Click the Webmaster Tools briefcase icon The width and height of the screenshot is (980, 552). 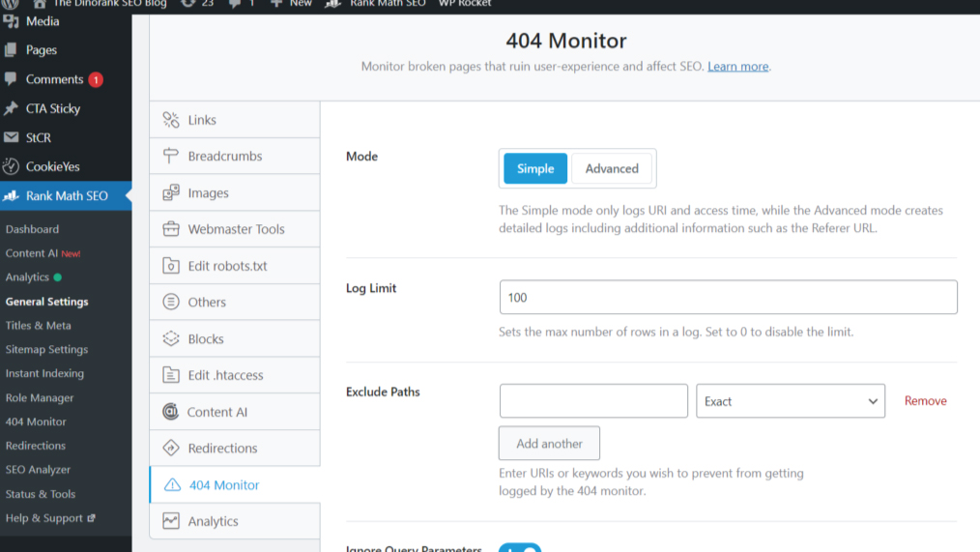coord(171,229)
